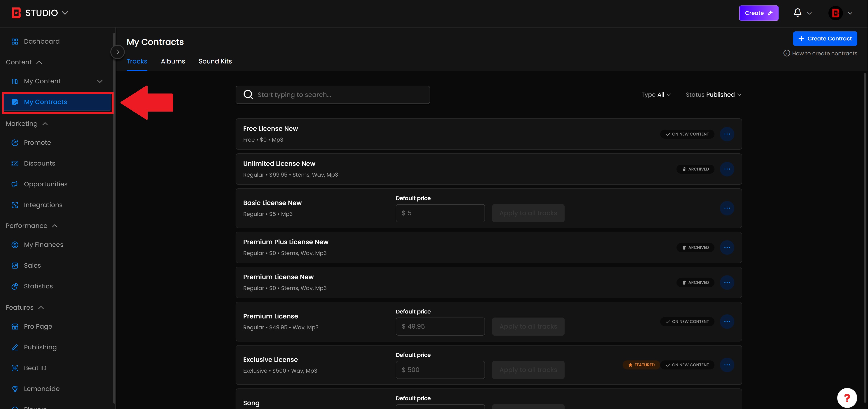This screenshot has width=868, height=409.
Task: Open the Statistics page icon
Action: (15, 286)
